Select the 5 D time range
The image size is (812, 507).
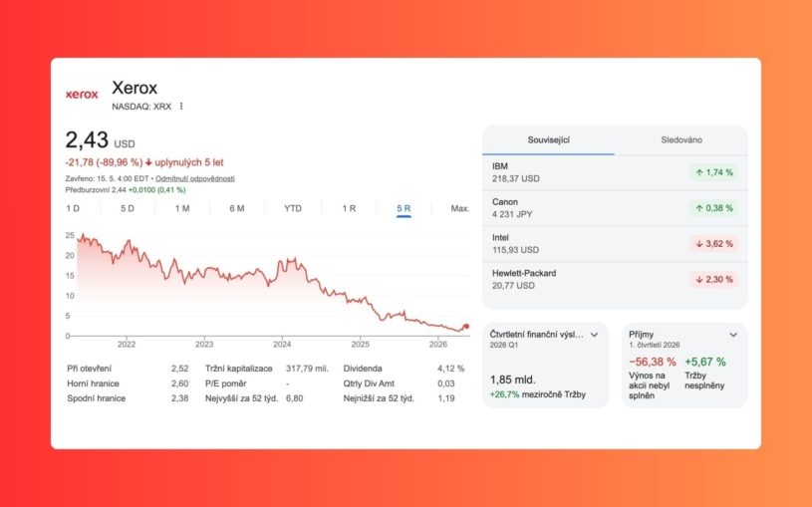128,208
